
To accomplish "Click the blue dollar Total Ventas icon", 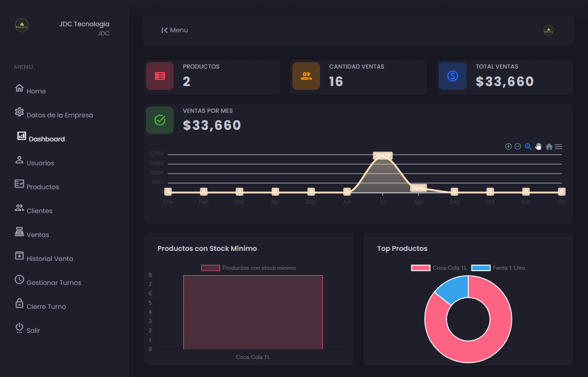I will point(453,76).
